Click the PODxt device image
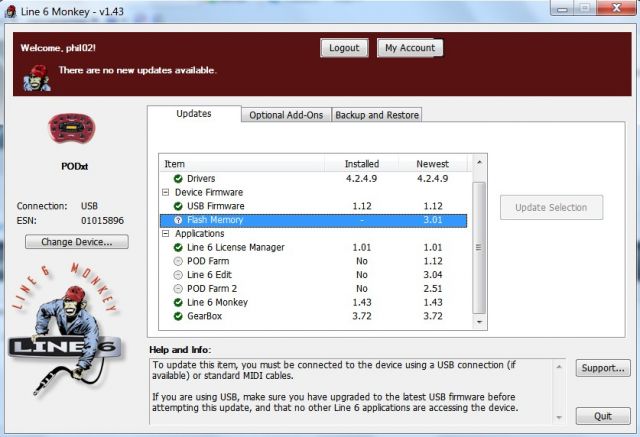The image size is (640, 437). click(71, 130)
